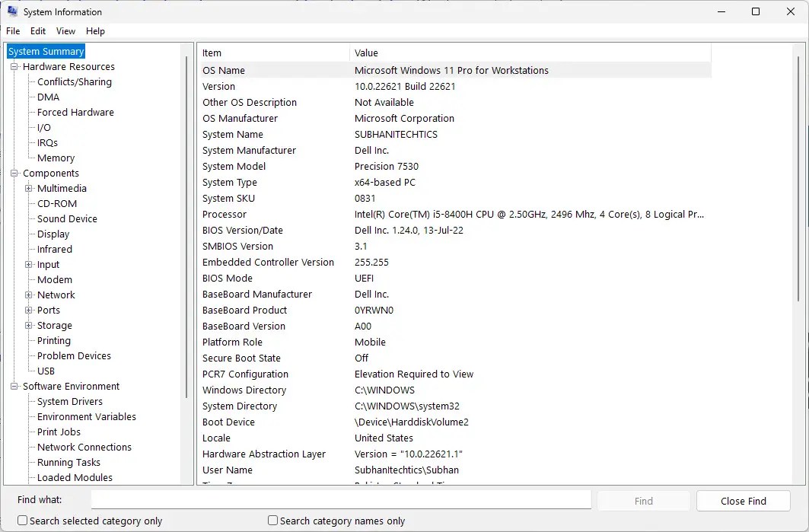Select Running Tasks tree item
Image resolution: width=809 pixels, height=532 pixels.
68,462
